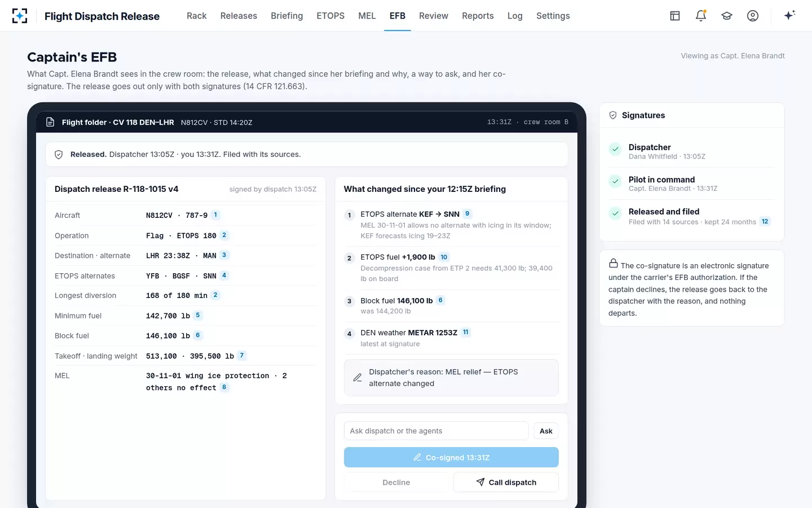The image size is (812, 508).
Task: Open the Briefing tab
Action: tap(286, 16)
